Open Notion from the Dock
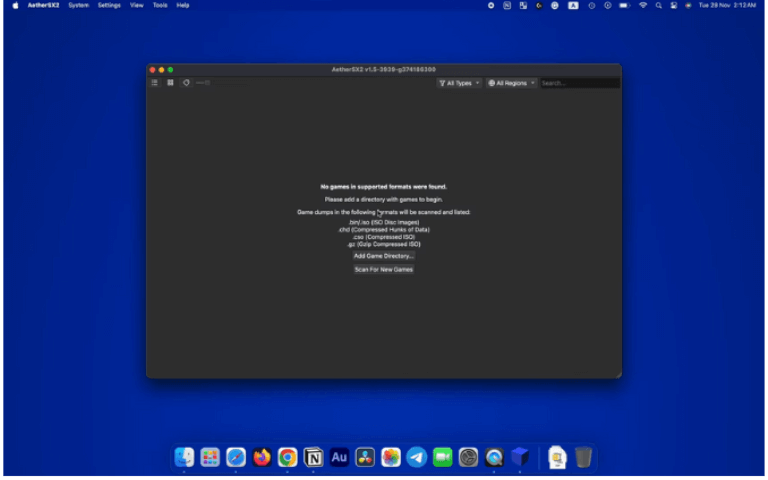Image resolution: width=768 pixels, height=480 pixels. (313, 457)
